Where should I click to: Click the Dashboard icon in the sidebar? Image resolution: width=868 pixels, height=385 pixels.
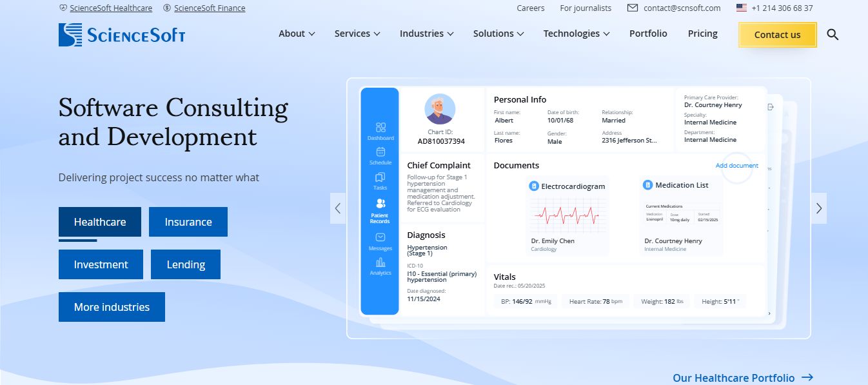(380, 128)
